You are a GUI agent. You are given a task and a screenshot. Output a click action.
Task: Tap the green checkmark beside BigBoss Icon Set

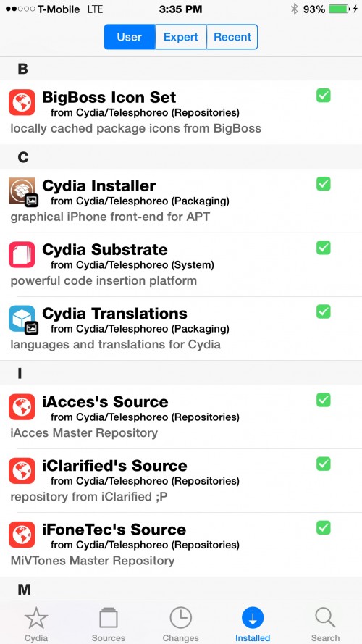324,96
